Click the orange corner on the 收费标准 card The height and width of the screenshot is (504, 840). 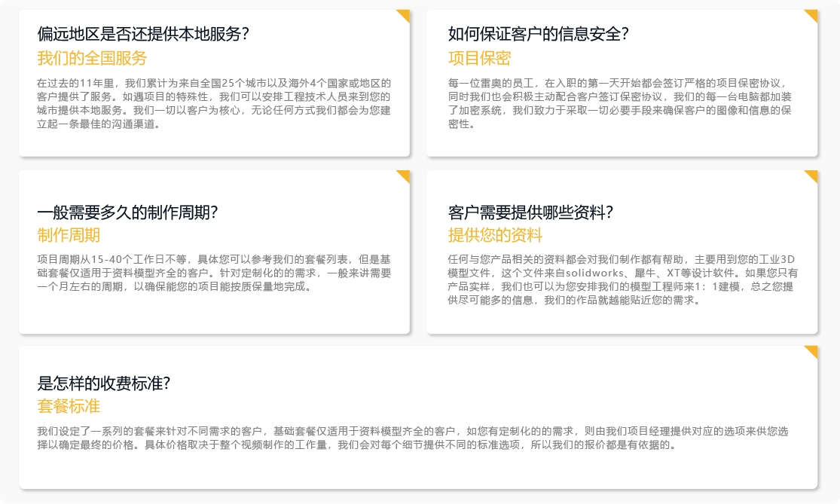[813, 350]
